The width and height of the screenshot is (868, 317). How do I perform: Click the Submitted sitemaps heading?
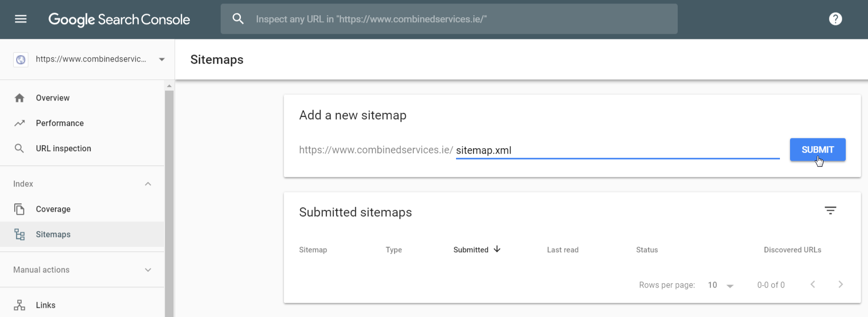(x=355, y=212)
